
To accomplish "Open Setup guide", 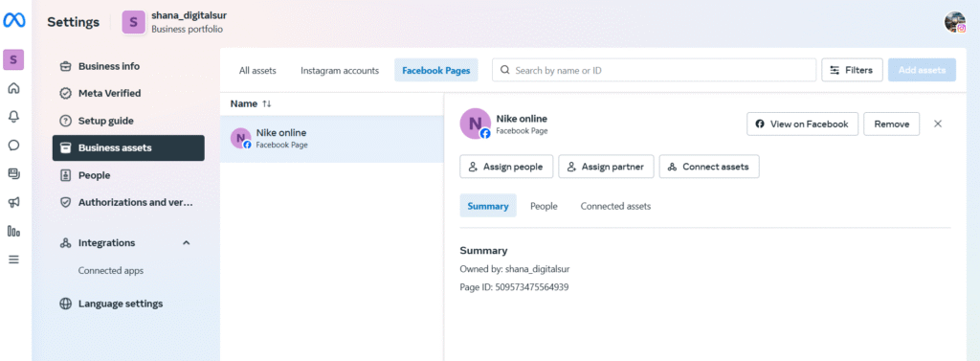I will (128, 121).
